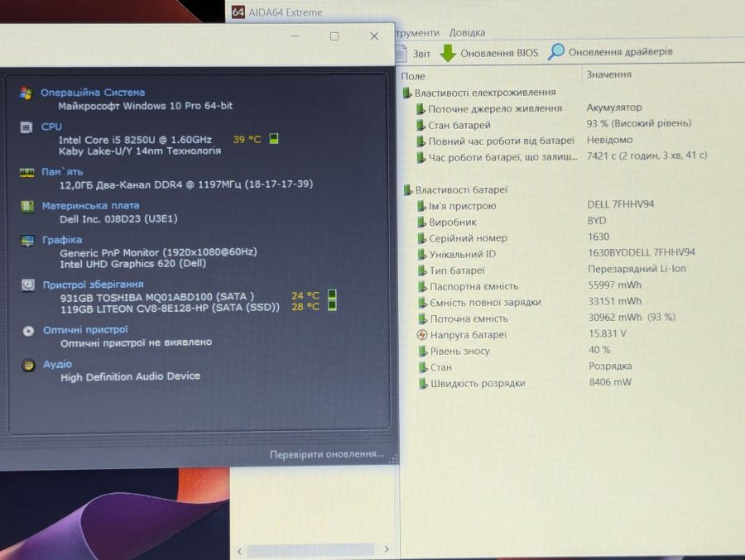The height and width of the screenshot is (560, 745).
Task: Click the CPU chip icon
Action: [26, 127]
